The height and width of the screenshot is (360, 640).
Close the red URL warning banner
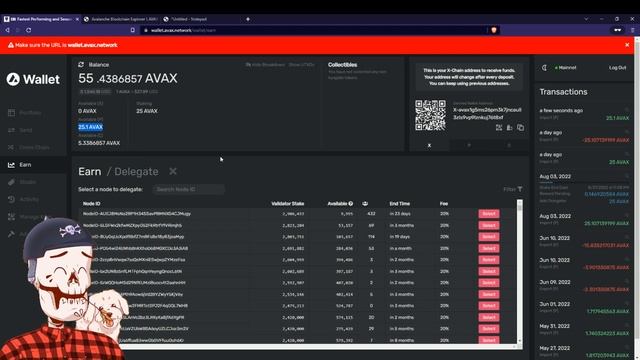tap(627, 45)
